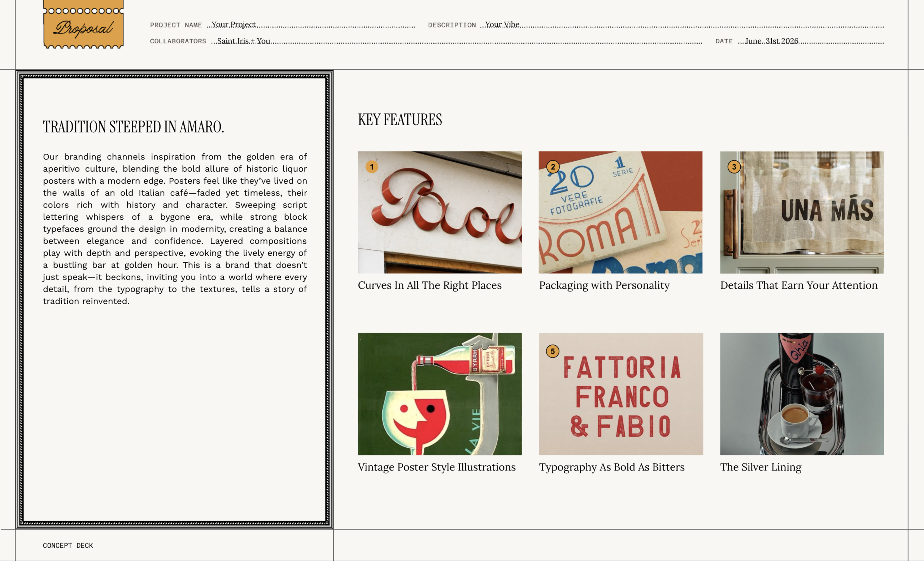Click the Tradition Steeped in Amaro heading
Screen dimensions: 924x561
(x=134, y=127)
